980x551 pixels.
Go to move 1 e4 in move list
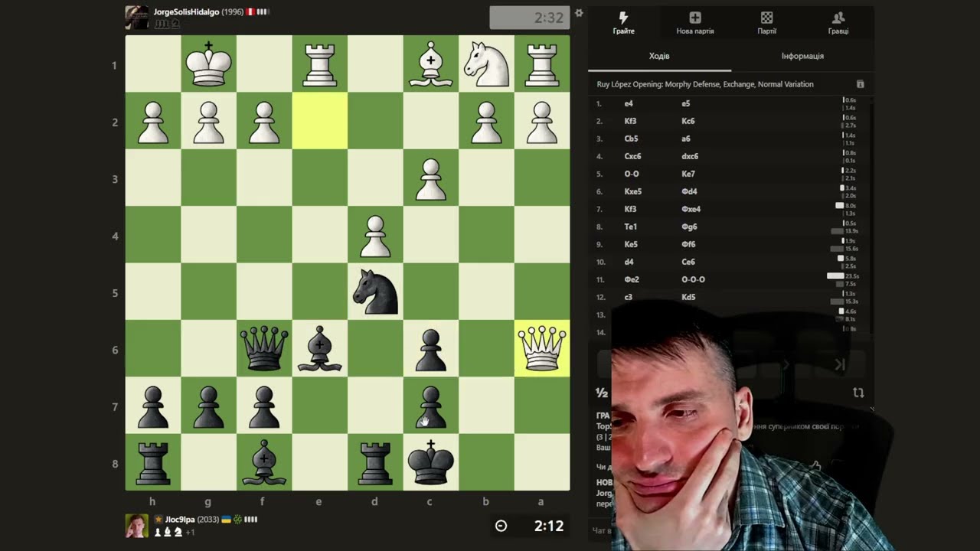(x=629, y=103)
